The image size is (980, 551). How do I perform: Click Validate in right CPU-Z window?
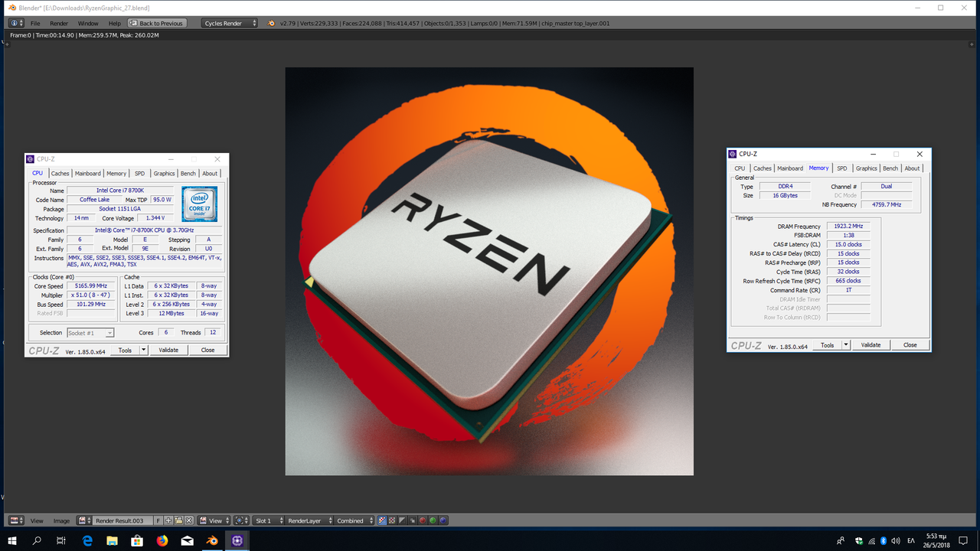[871, 345]
